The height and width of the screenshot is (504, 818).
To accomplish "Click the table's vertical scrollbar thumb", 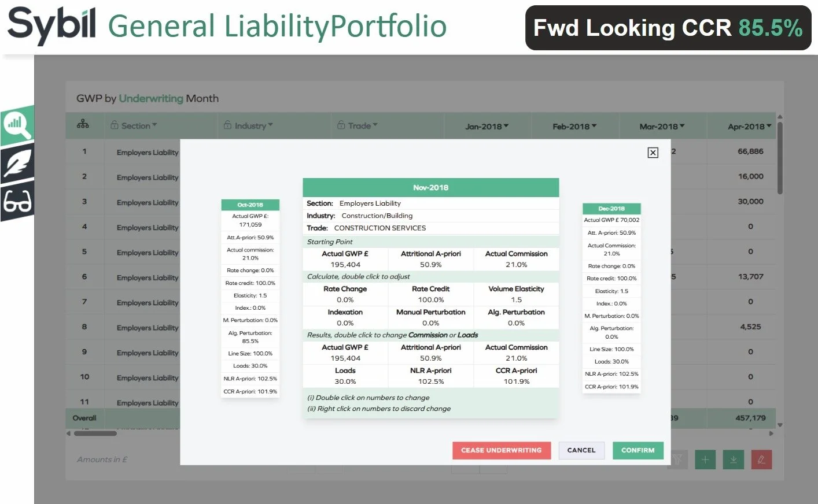I will pos(780,157).
